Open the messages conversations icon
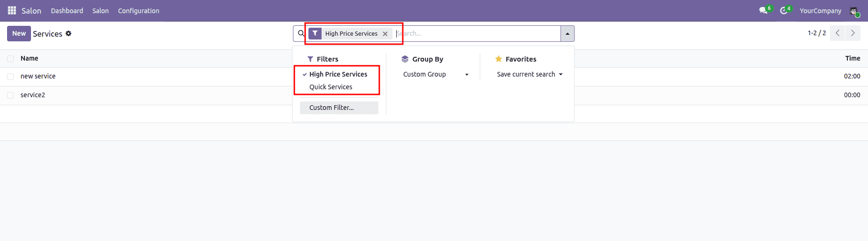The height and width of the screenshot is (241, 868). pos(763,10)
